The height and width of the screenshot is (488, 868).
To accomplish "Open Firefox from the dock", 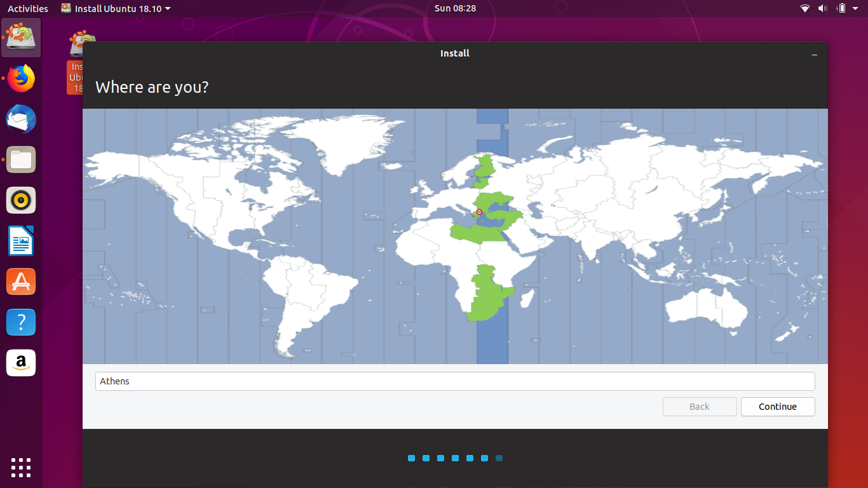I will [x=21, y=78].
